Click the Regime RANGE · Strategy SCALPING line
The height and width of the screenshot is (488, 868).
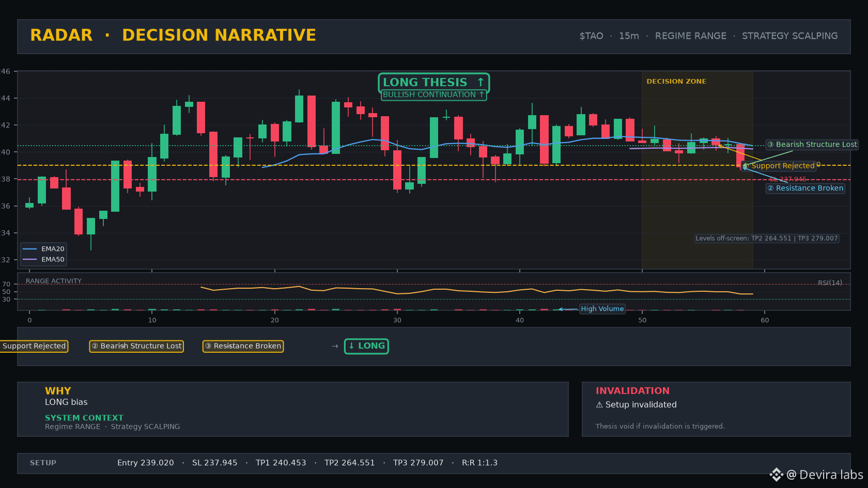pyautogui.click(x=113, y=427)
